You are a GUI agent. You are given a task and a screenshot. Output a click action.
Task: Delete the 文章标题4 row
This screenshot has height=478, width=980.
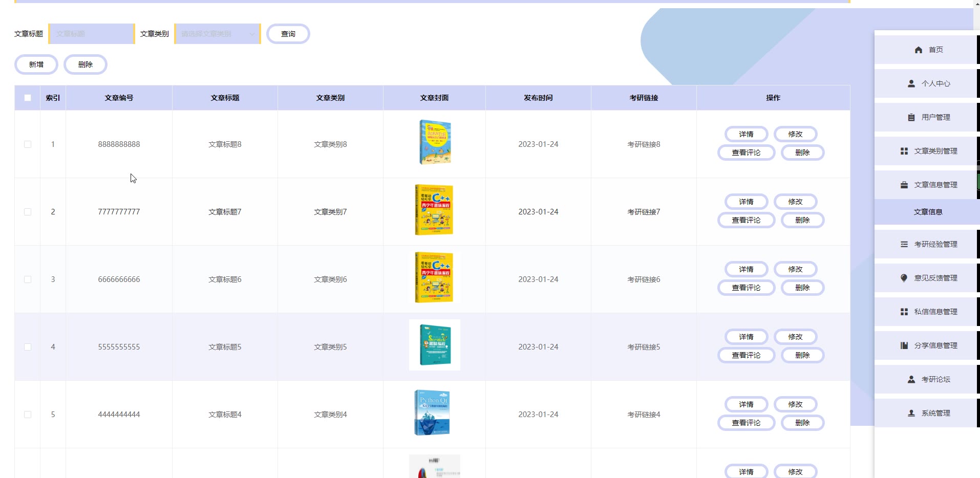[802, 423]
